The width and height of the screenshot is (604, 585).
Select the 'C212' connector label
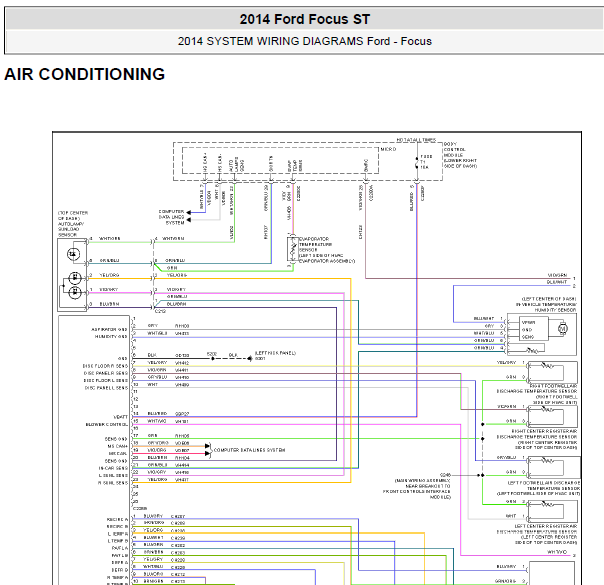click(160, 311)
